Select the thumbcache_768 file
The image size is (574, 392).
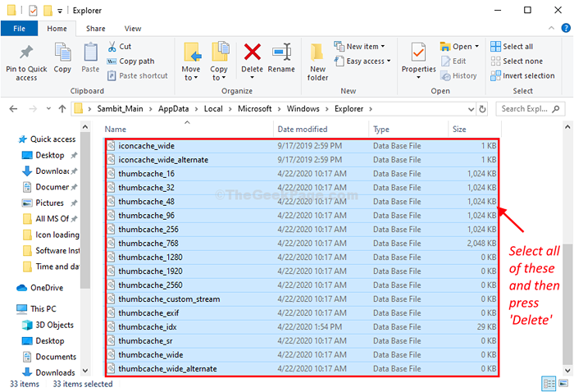coord(302,243)
